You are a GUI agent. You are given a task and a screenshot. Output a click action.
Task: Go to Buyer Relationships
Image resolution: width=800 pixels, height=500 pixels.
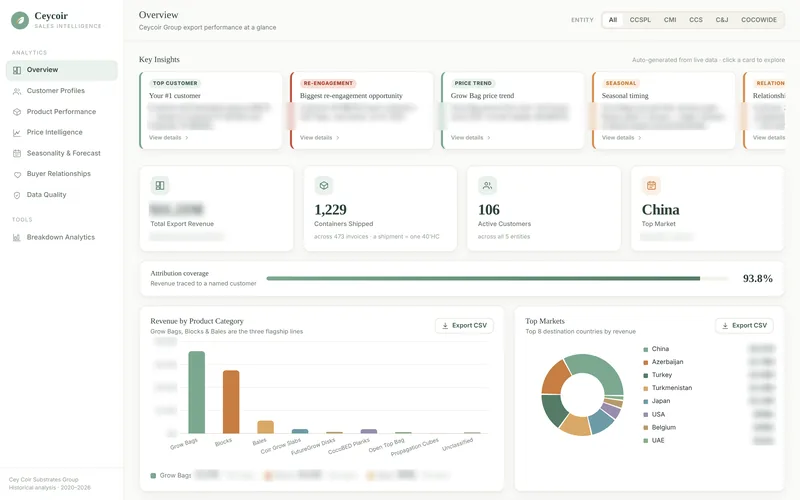coord(62,174)
